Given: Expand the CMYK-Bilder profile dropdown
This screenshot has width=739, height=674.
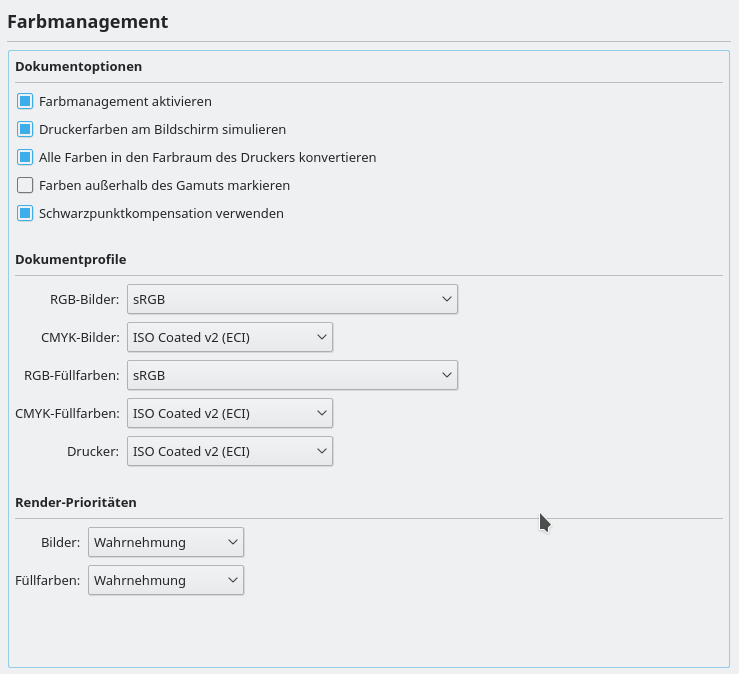Looking at the screenshot, I should coord(229,337).
